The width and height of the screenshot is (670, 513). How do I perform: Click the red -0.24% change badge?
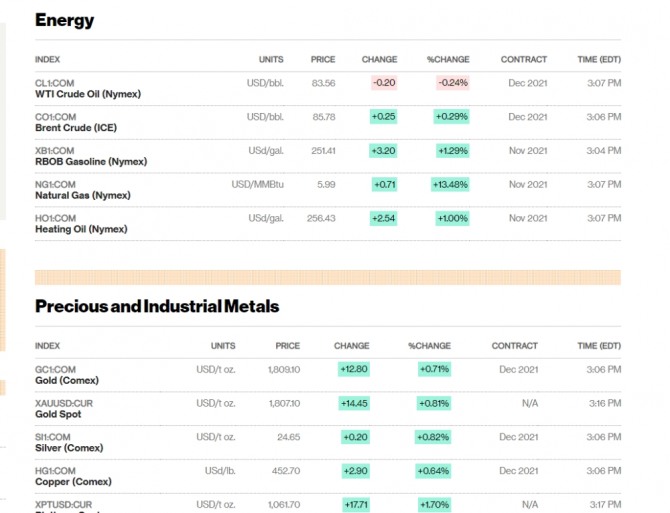[452, 83]
